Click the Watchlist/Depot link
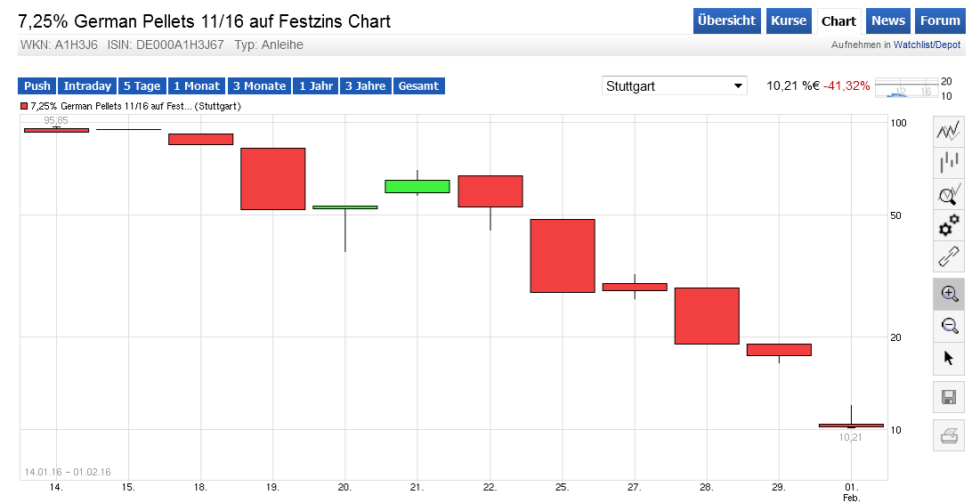 927,44
